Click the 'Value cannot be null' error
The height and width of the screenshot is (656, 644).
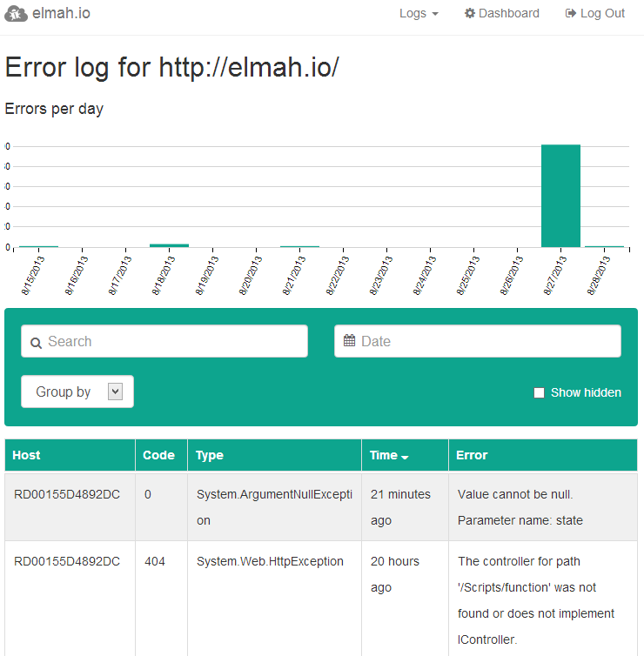click(x=520, y=507)
